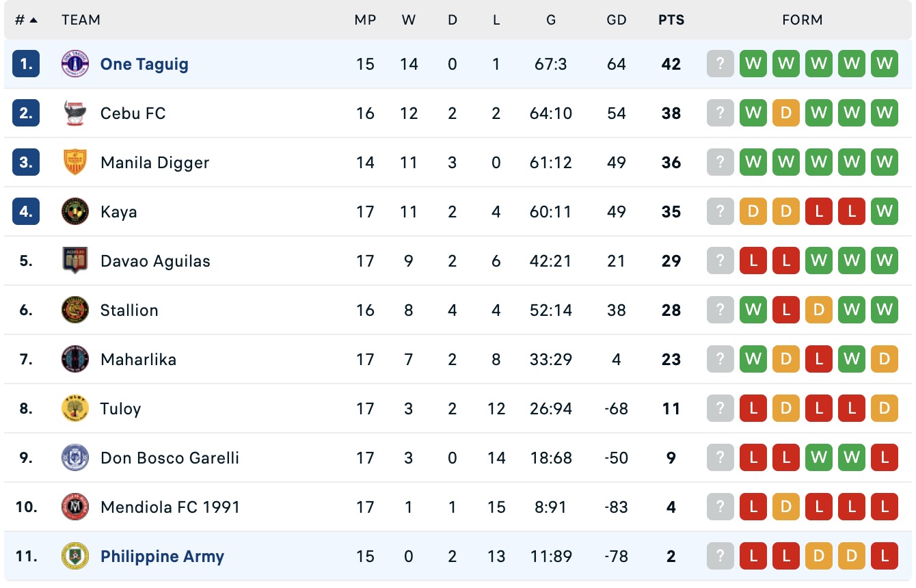Click the One Taguig club crest icon
916x588 pixels.
coord(75,64)
